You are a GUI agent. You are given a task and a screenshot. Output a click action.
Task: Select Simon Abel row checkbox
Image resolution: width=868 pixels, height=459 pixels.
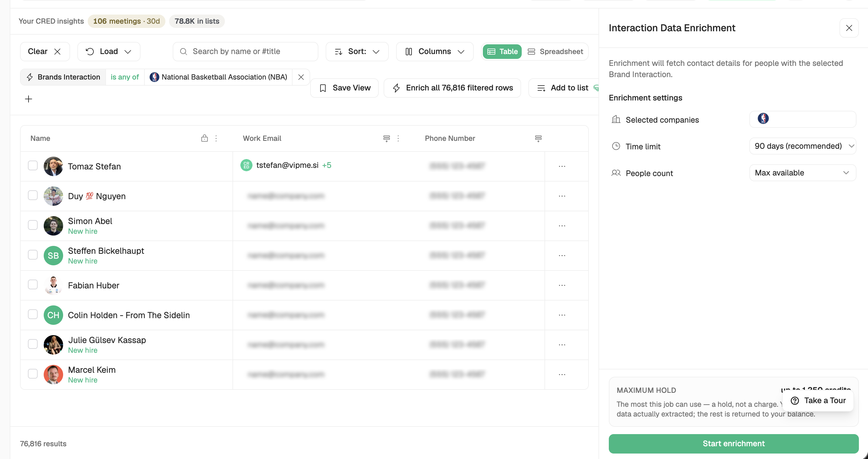click(33, 225)
